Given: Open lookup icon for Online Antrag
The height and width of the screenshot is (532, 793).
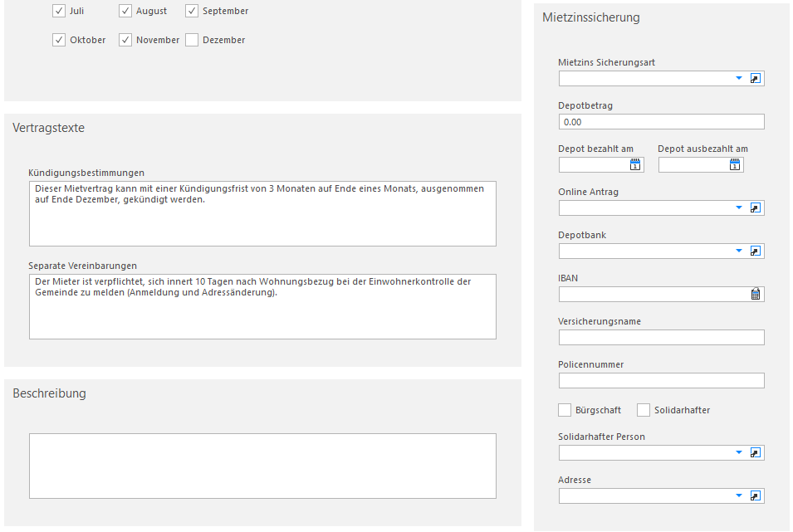Looking at the screenshot, I should click(755, 207).
